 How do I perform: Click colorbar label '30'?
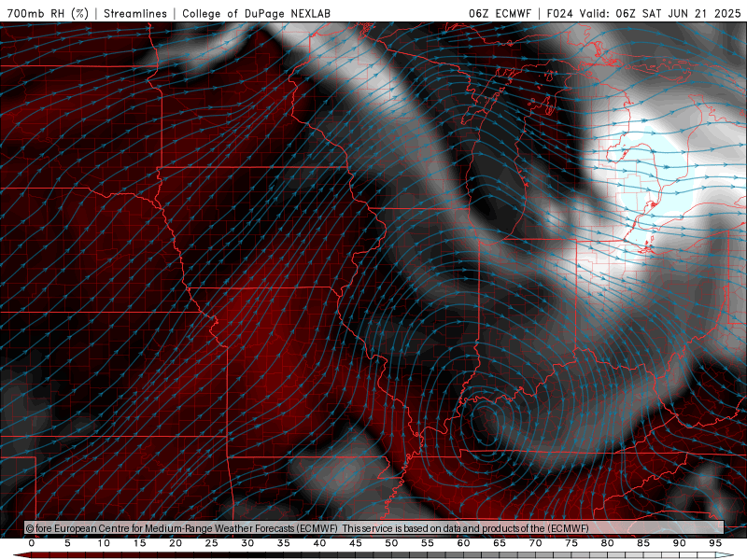(x=247, y=543)
